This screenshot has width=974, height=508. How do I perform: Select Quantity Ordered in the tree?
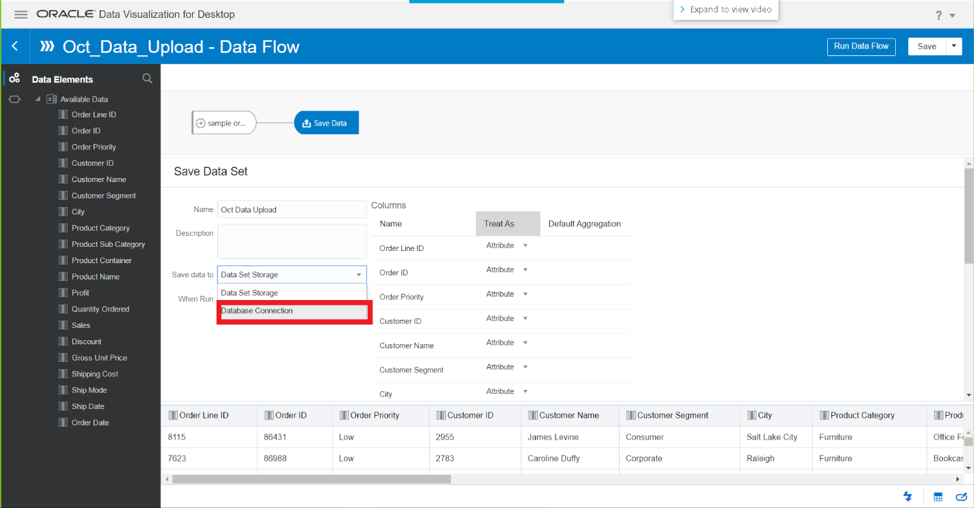(x=100, y=309)
